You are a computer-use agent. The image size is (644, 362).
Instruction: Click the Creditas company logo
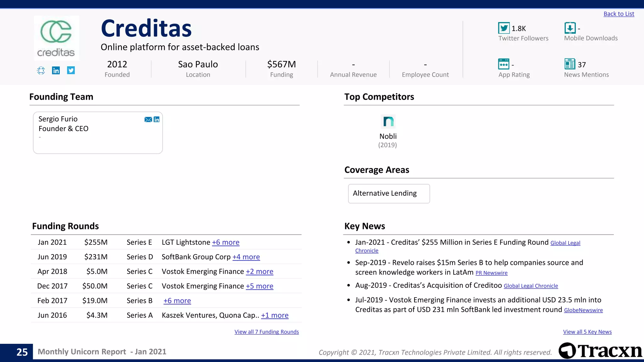coord(57,38)
